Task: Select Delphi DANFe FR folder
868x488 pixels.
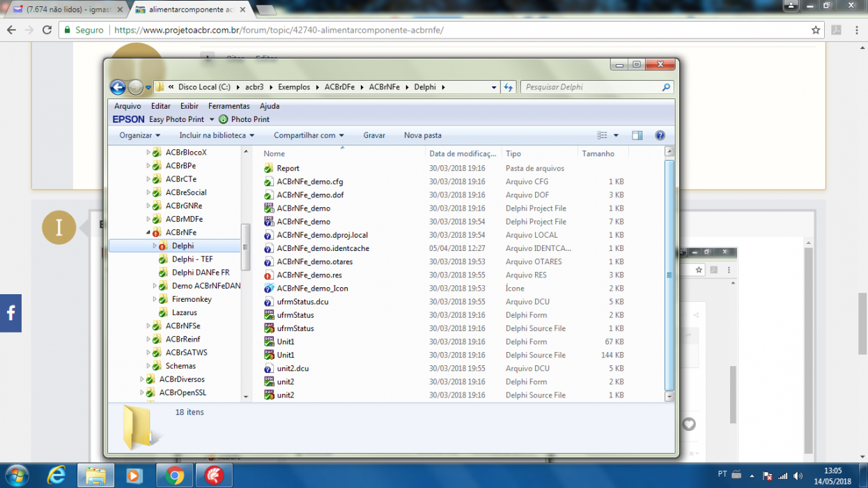Action: [201, 273]
